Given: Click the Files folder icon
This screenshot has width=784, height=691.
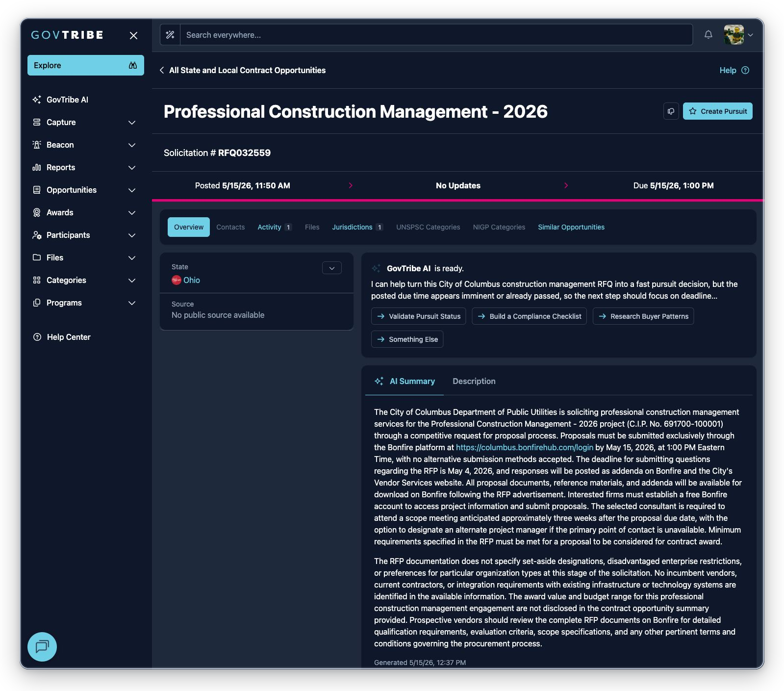Looking at the screenshot, I should click(x=37, y=257).
